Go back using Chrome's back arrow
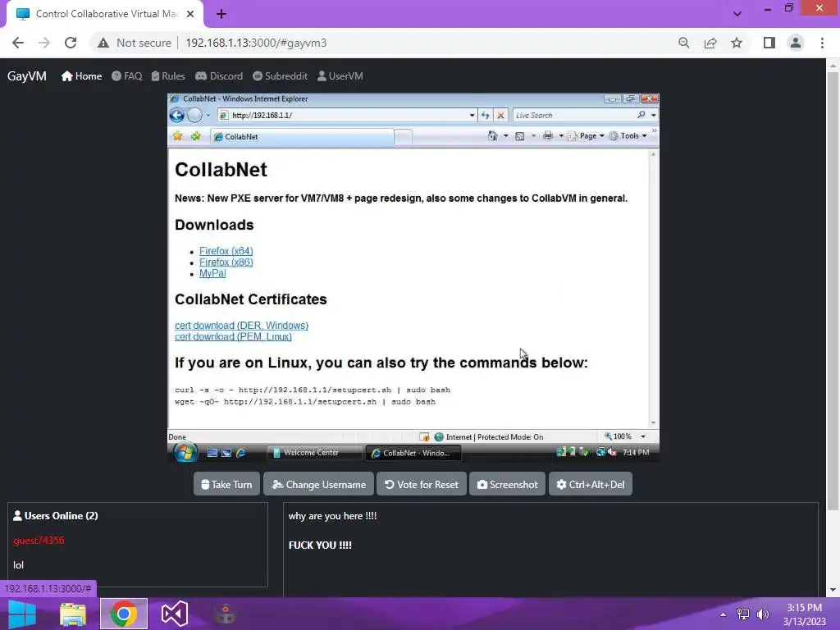The width and height of the screenshot is (840, 630). click(x=18, y=43)
